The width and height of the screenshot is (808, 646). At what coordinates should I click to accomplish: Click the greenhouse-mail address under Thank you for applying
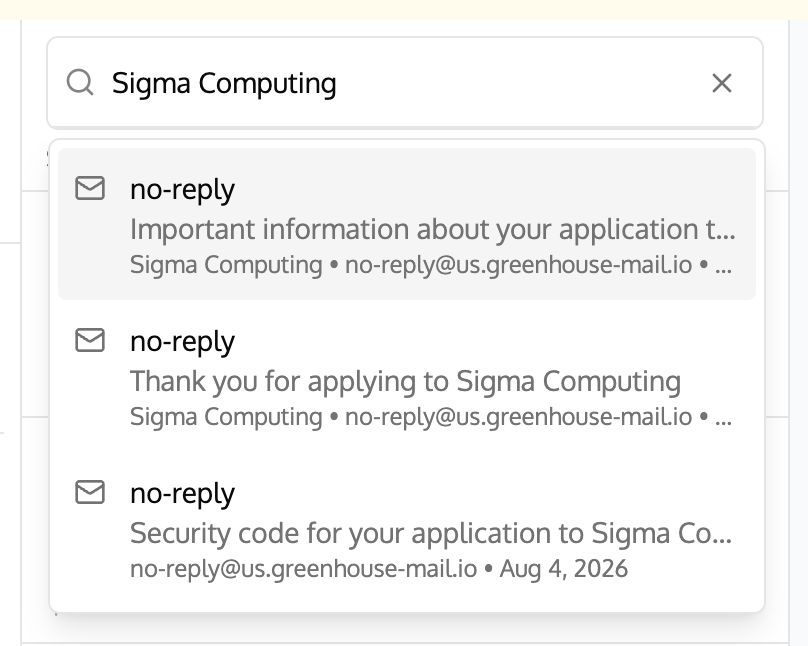(x=518, y=417)
